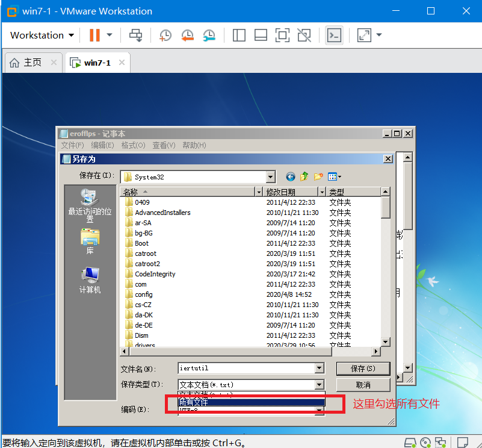Click the VM hard disk status icon
The width and height of the screenshot is (482, 448).
[x=410, y=443]
